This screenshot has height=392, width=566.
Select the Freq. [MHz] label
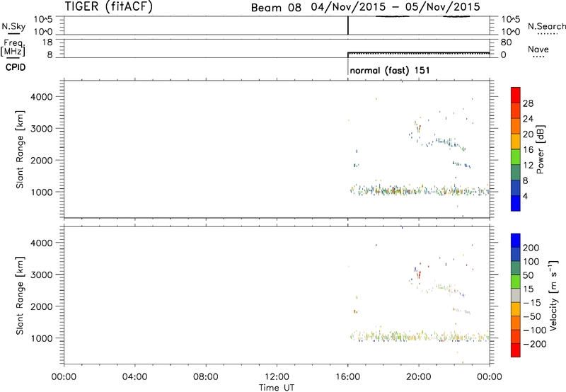(x=13, y=47)
